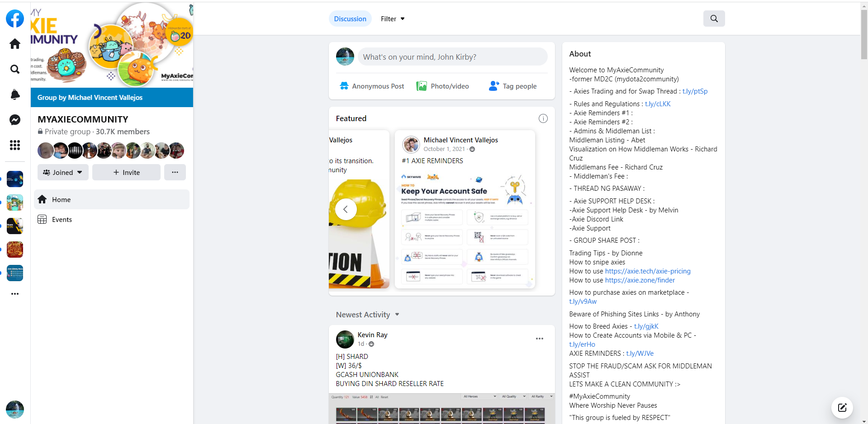Click the Tag people button
The image size is (868, 424).
513,86
